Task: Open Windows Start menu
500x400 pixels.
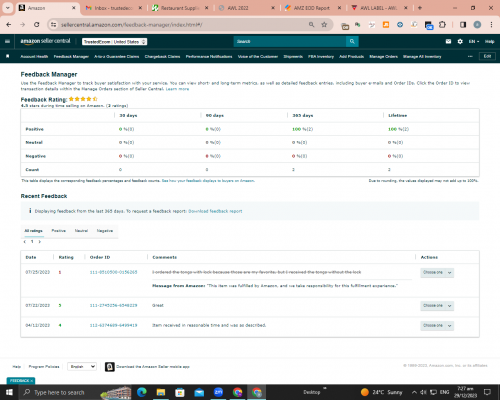Action: click(9, 392)
